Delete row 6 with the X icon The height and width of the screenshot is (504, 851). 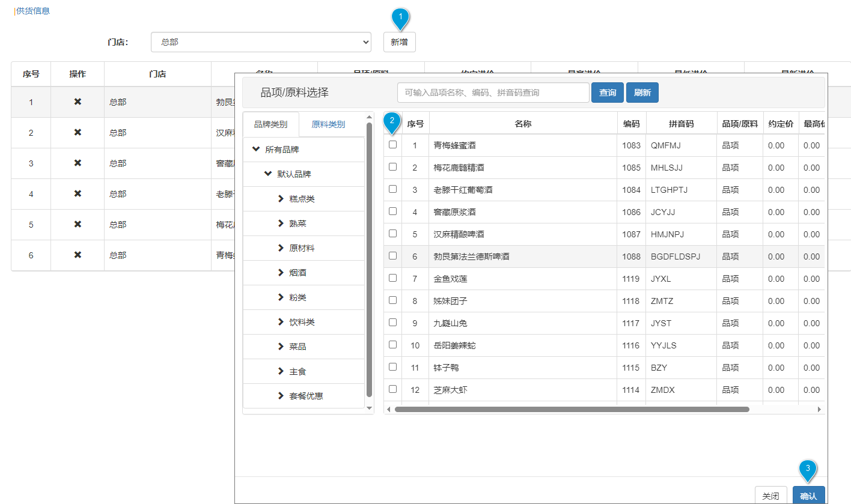78,255
